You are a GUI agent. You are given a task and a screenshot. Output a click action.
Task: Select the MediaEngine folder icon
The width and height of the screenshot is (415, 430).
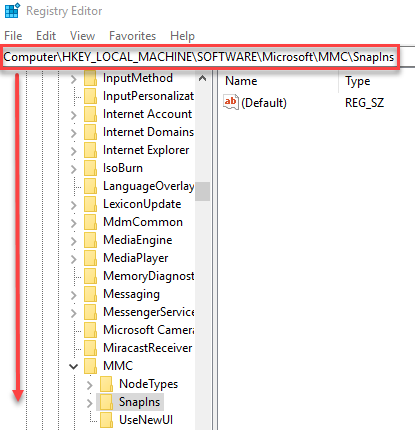coord(90,240)
